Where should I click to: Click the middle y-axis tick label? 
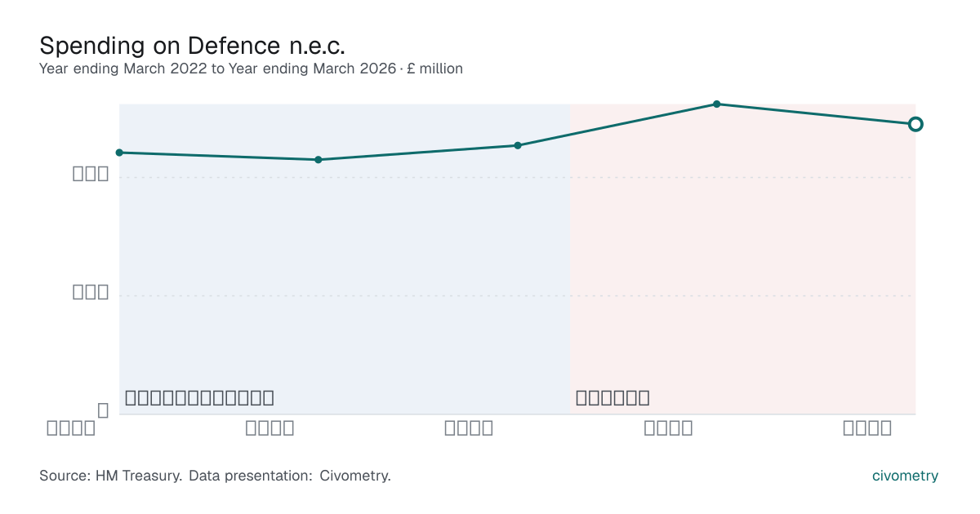click(x=91, y=292)
